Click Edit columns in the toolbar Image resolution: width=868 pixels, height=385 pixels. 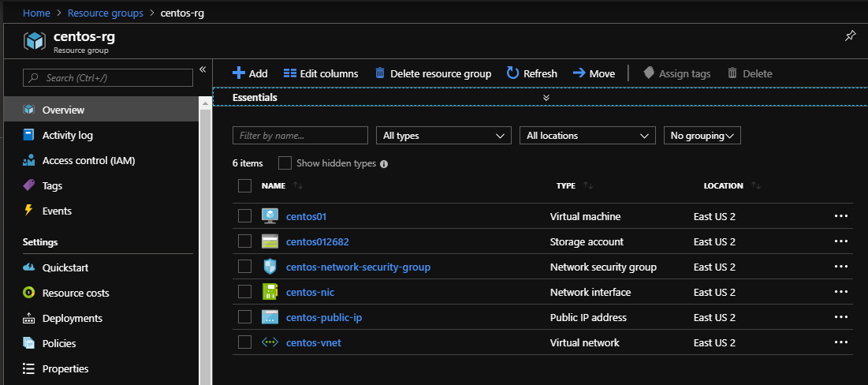pos(321,73)
